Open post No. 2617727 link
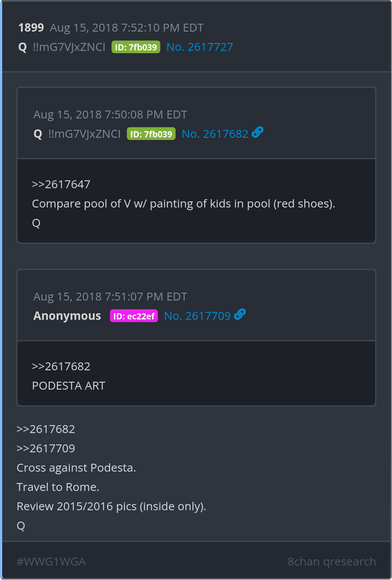 [x=200, y=47]
